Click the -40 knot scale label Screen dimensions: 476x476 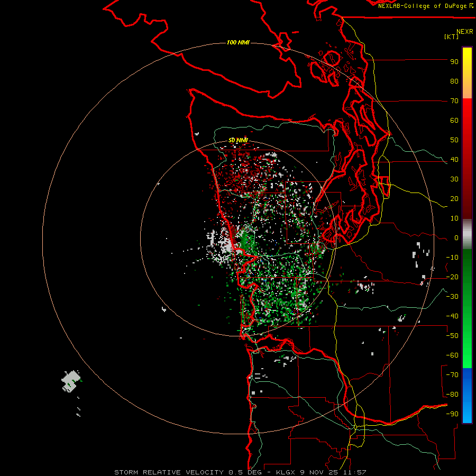click(452, 316)
